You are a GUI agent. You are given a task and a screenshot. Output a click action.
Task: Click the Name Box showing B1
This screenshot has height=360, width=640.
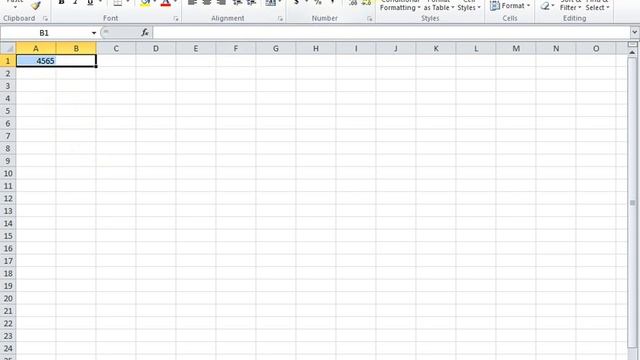[x=44, y=33]
